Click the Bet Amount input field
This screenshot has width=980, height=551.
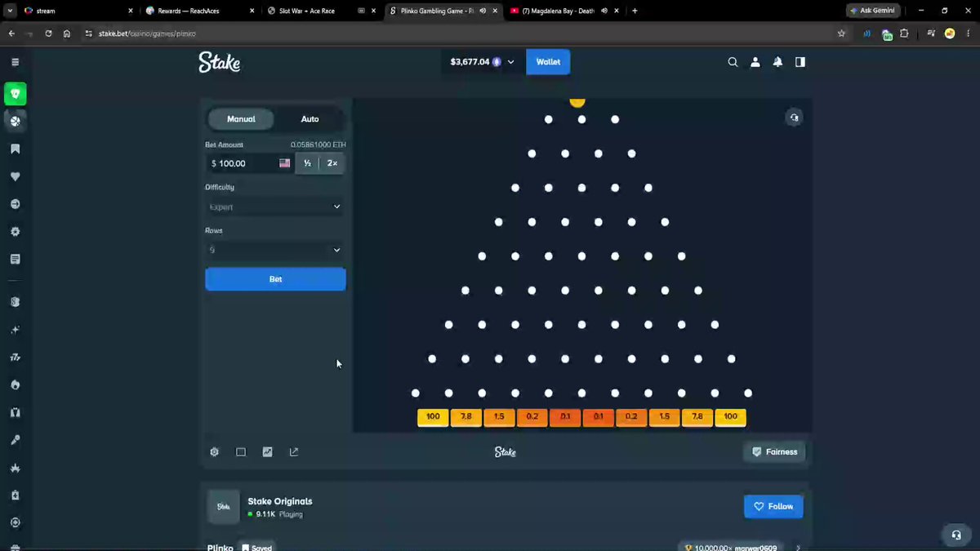250,163
